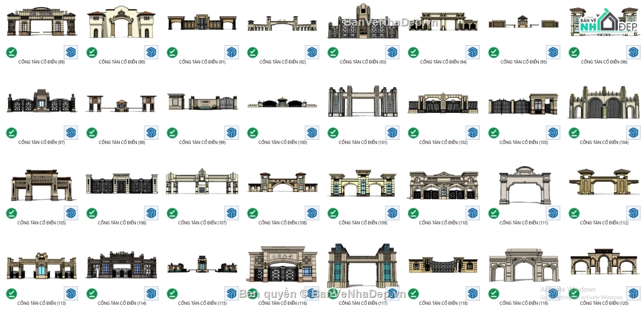This screenshot has height=309, width=644.
Task: Click the SketchUp icon on file (103)
Action: coord(553,133)
